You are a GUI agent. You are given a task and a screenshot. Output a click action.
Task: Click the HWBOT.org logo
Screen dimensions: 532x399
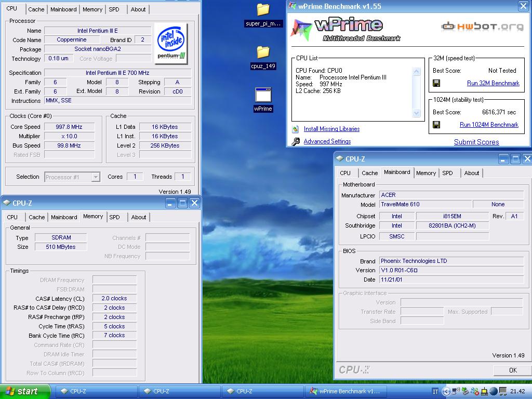pos(482,26)
